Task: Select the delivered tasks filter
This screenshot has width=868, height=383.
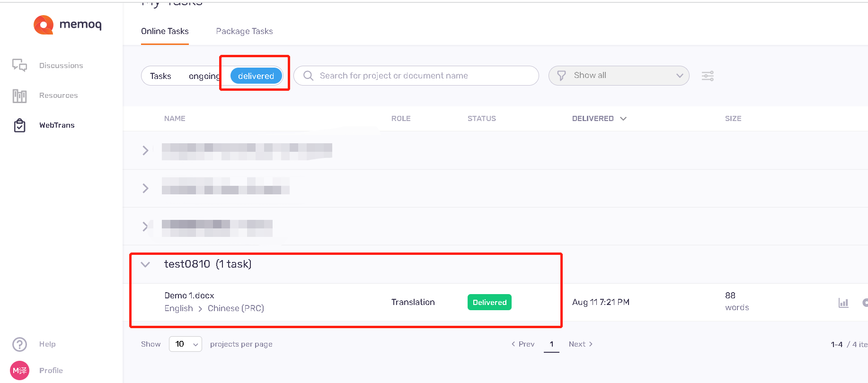Action: coord(256,76)
